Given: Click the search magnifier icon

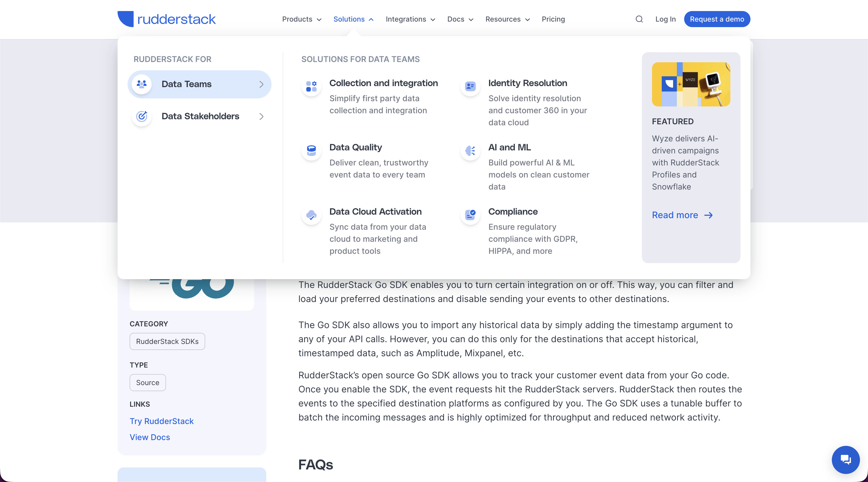Looking at the screenshot, I should click(x=639, y=19).
